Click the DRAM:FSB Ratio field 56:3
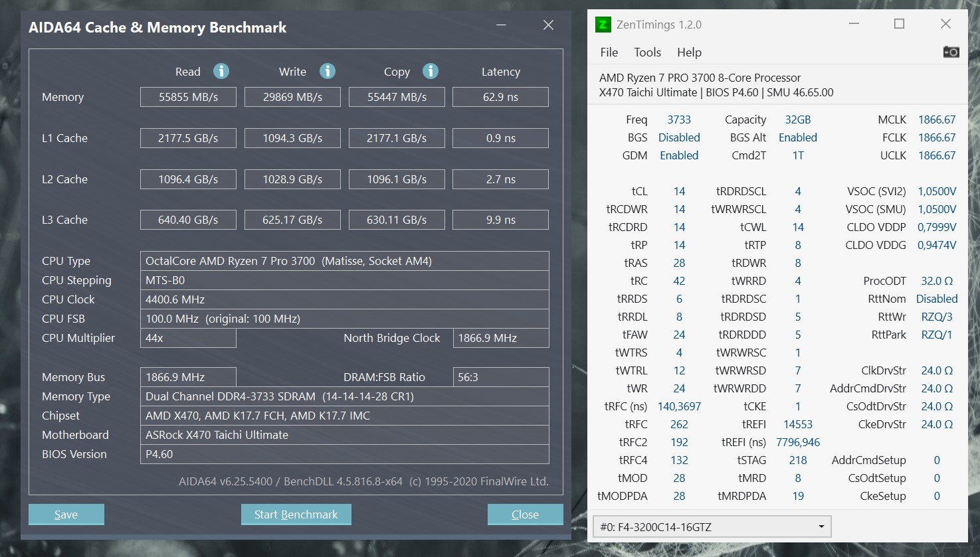Screen dimensions: 980x557 [500, 377]
